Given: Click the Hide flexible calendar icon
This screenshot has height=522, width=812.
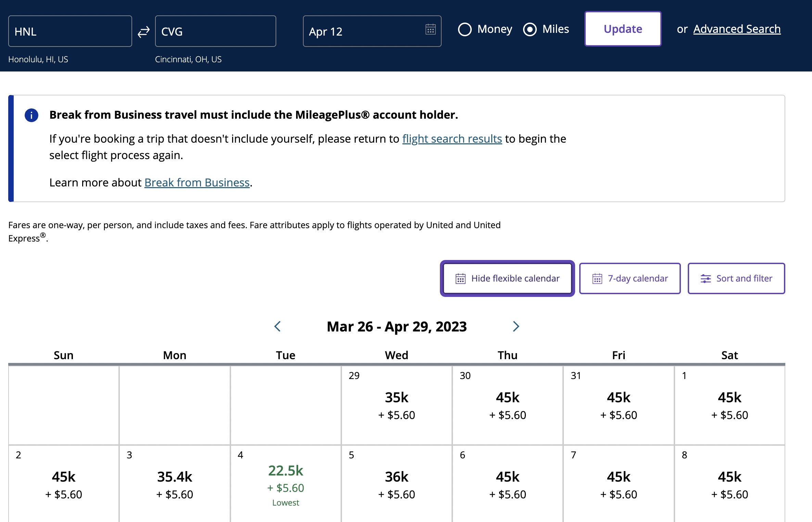Looking at the screenshot, I should click(460, 279).
